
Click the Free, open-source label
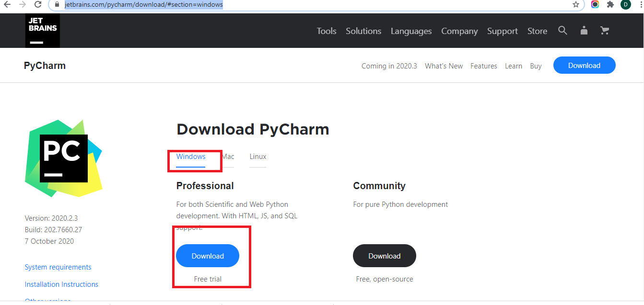pyautogui.click(x=385, y=279)
